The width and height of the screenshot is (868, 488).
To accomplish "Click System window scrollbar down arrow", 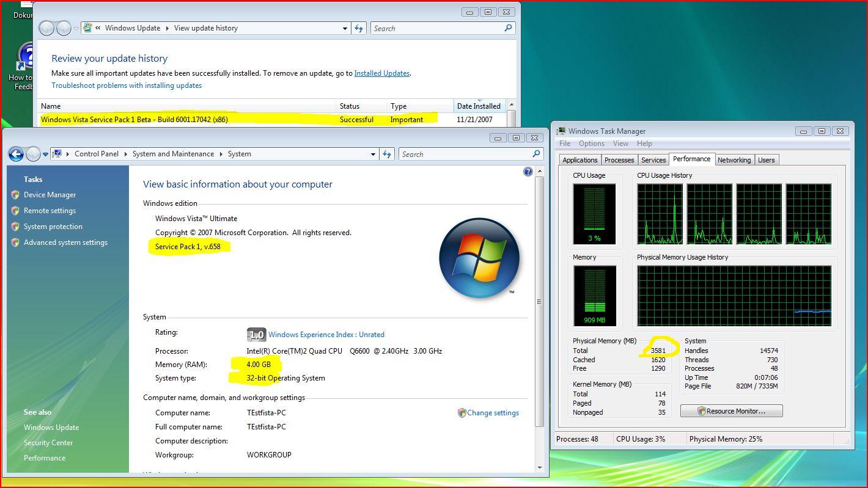I will [x=540, y=468].
